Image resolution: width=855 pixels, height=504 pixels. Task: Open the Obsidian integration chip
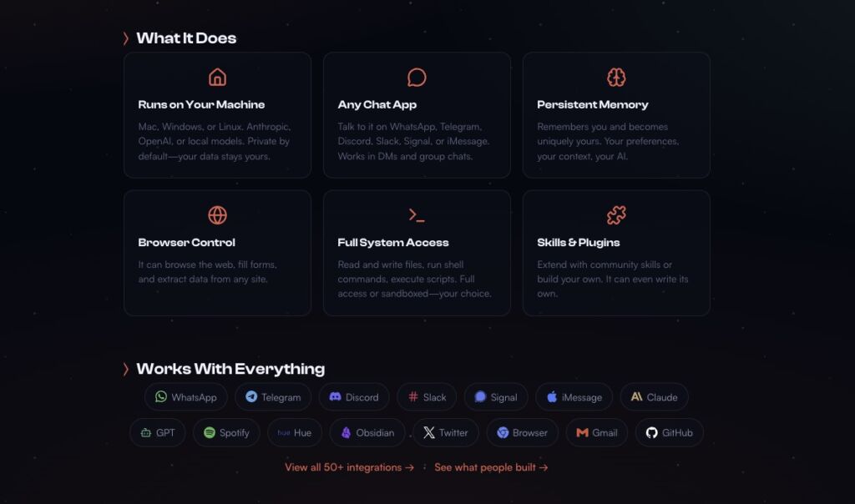pyautogui.click(x=367, y=433)
